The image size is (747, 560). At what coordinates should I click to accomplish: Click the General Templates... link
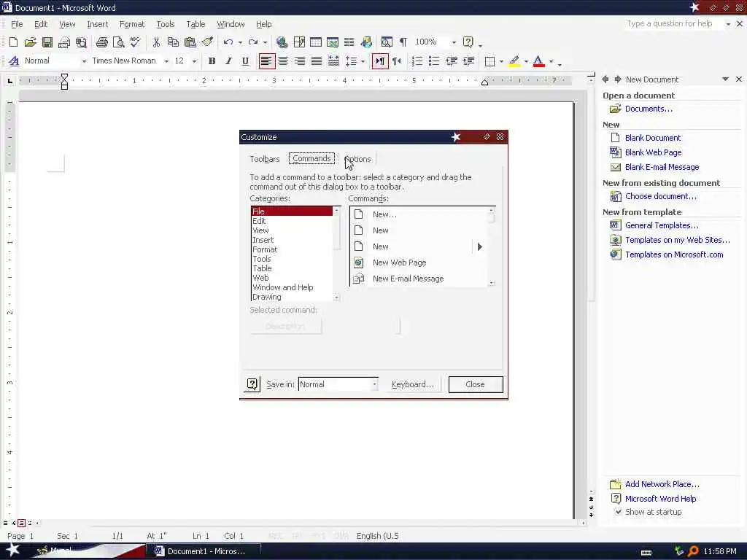coord(662,225)
